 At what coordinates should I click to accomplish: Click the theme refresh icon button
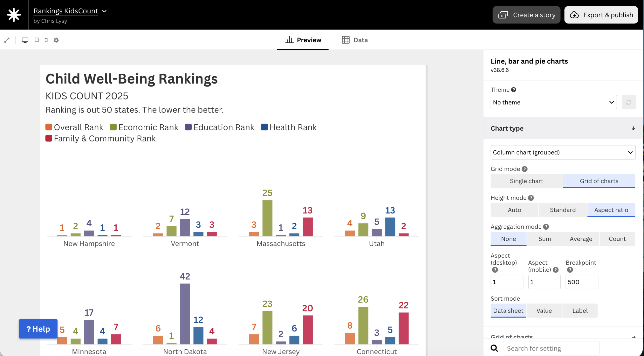click(x=628, y=102)
